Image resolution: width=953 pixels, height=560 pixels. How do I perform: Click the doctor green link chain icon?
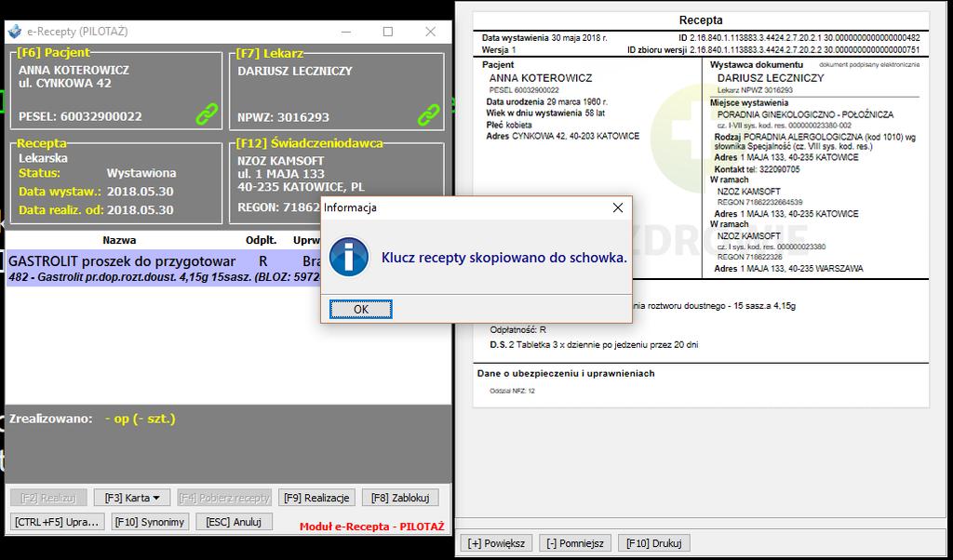coord(428,114)
